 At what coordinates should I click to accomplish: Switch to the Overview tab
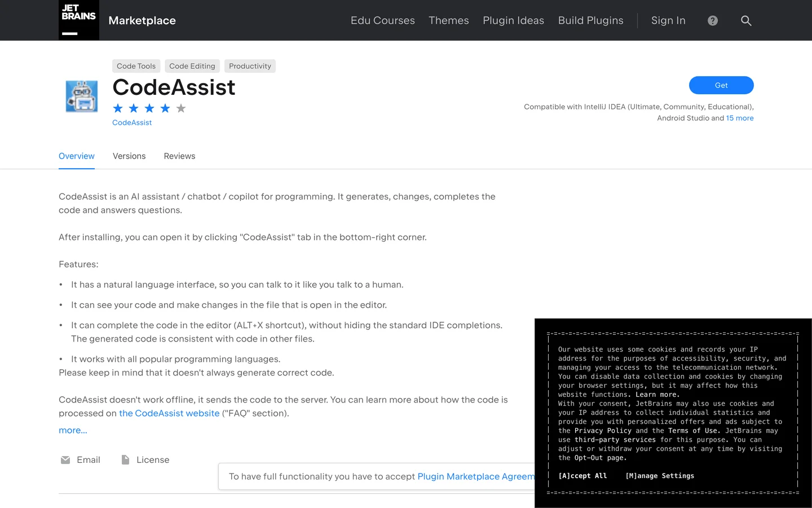(x=77, y=156)
